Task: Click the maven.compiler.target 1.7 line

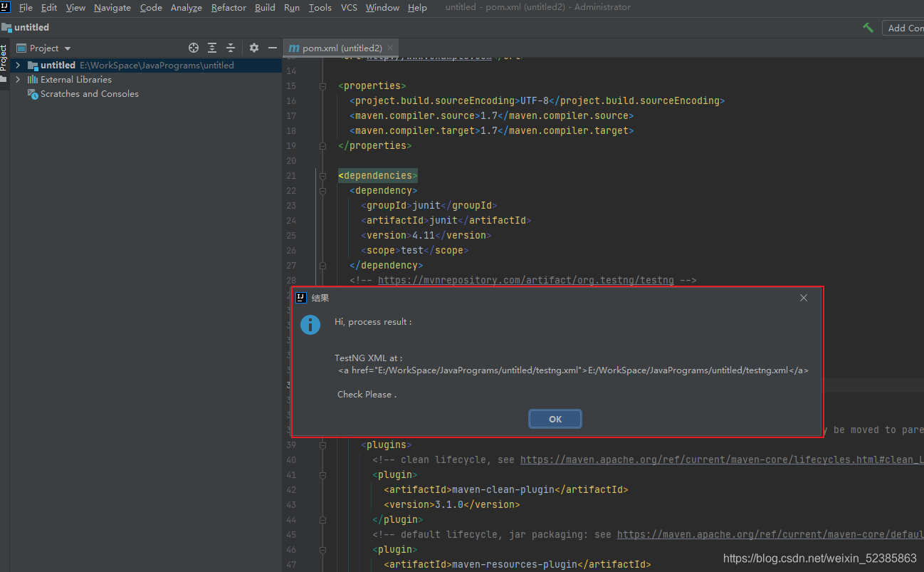Action: tap(491, 130)
